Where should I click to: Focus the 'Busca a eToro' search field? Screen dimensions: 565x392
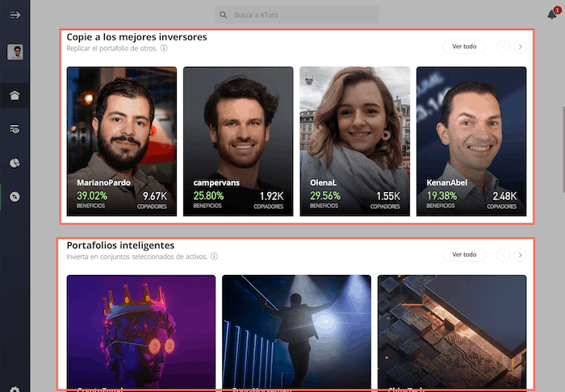pos(297,15)
